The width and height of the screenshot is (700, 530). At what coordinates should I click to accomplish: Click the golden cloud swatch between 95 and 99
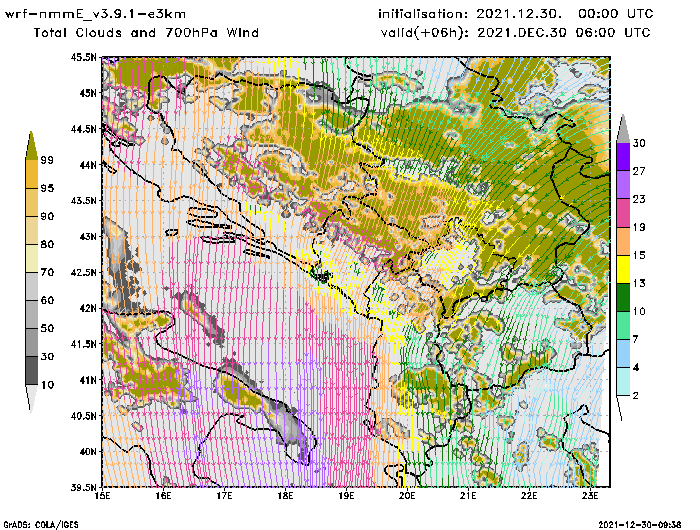(32, 174)
